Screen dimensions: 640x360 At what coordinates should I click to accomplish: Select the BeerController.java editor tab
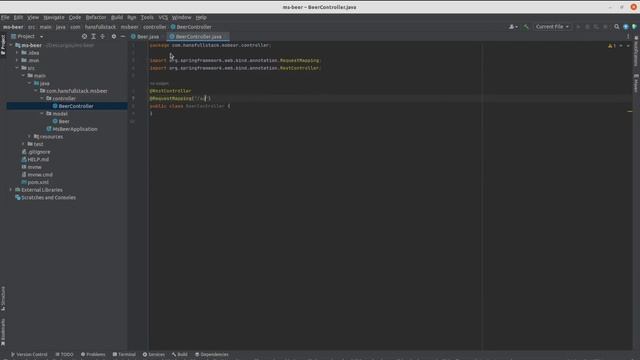point(198,36)
